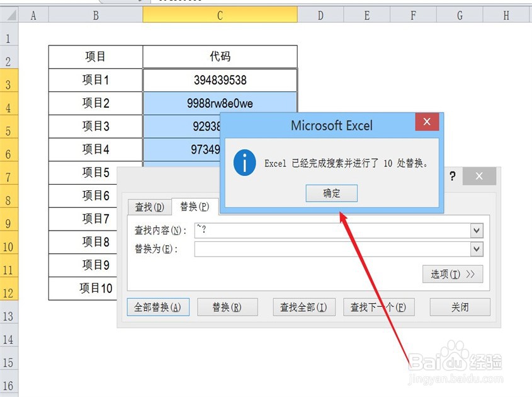Open the 查找内容 dropdown list
Screen dimensions: 532x397
tap(477, 230)
